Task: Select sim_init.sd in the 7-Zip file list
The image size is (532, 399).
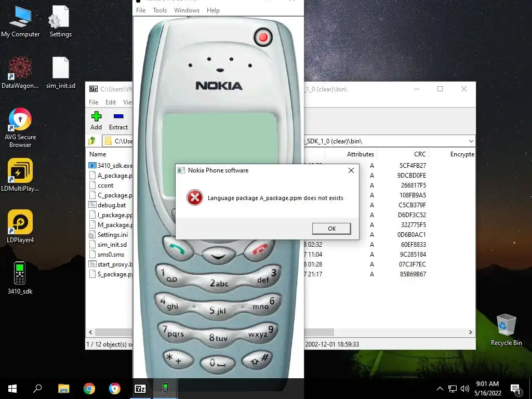Action: point(112,244)
